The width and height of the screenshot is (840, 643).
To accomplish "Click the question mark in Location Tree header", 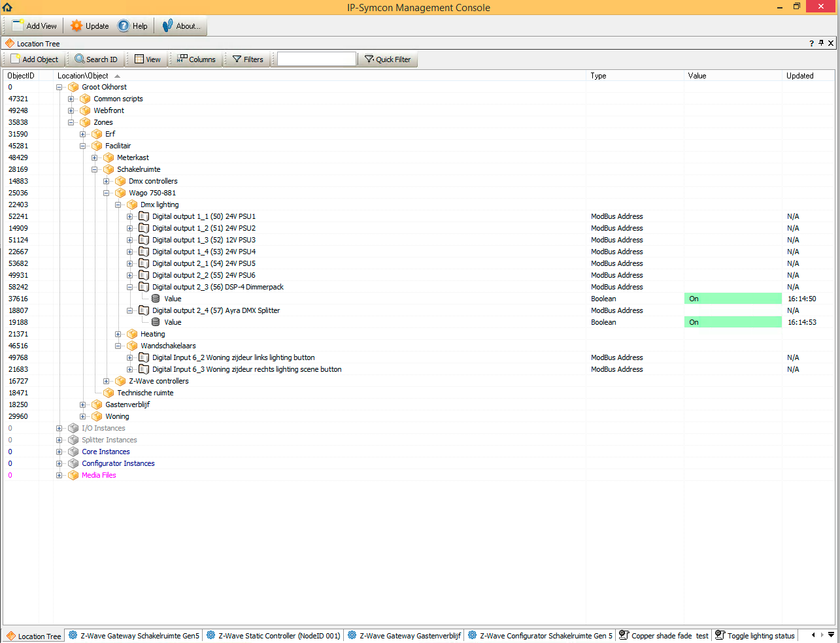I will tap(812, 43).
